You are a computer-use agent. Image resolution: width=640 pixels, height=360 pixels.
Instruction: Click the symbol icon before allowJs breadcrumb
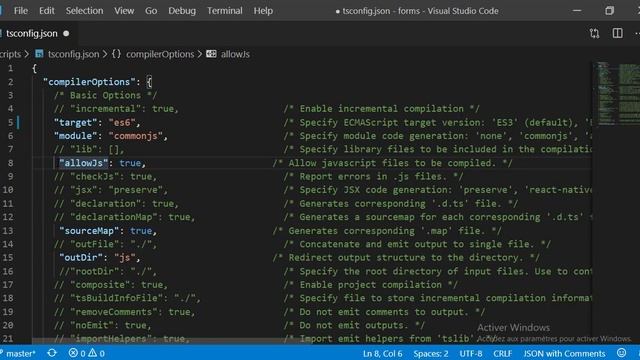point(211,54)
